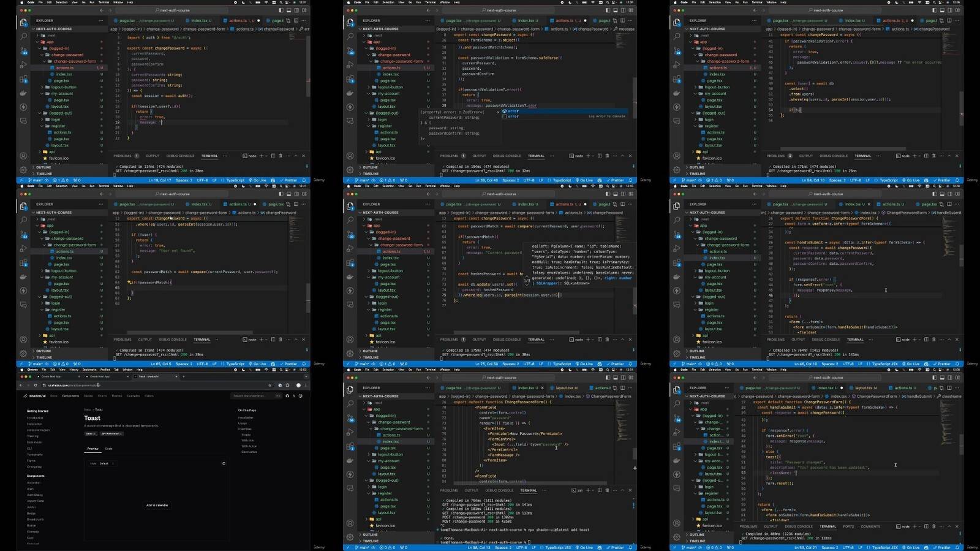
Task: Jump to With Action in On This Page
Action: (249, 446)
